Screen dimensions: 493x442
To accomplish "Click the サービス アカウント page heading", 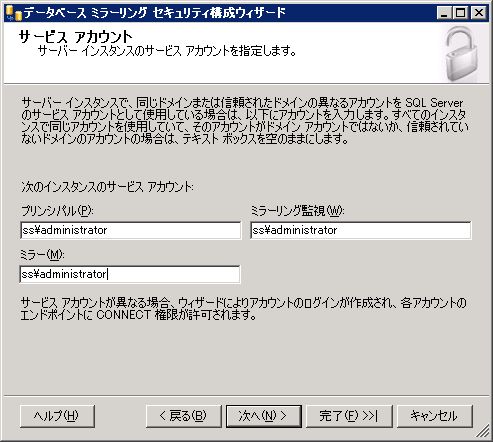I will [75, 37].
